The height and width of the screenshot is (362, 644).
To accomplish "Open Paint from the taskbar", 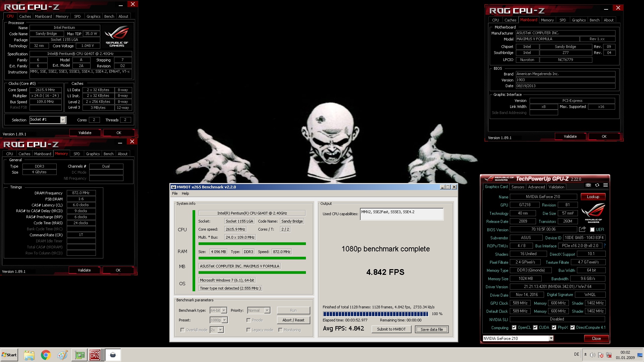I will pyautogui.click(x=62, y=355).
